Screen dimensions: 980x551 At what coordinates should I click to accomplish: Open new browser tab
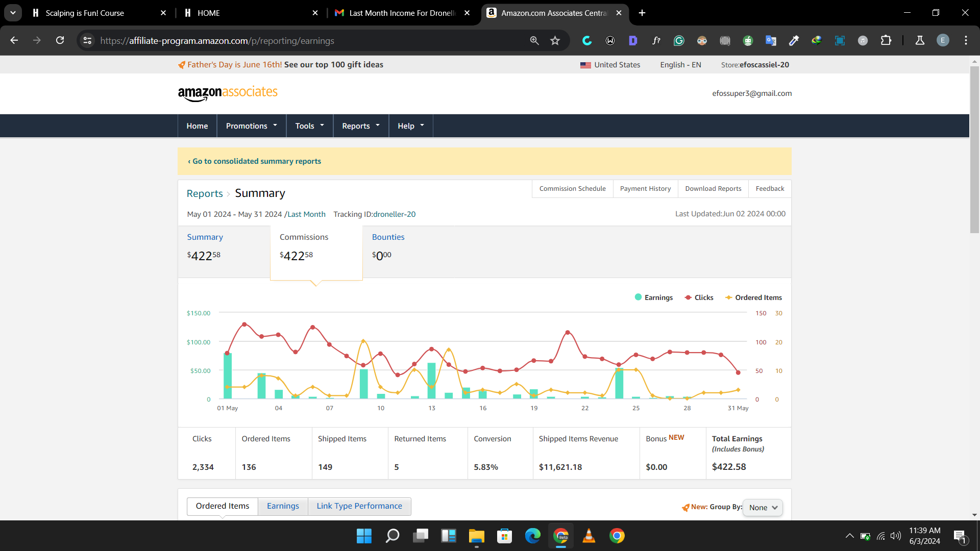[x=642, y=13]
